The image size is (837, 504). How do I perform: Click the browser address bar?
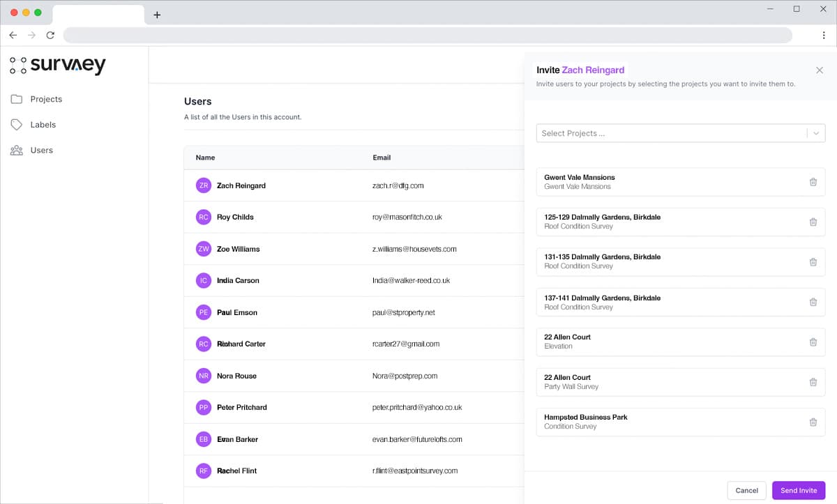click(427, 35)
